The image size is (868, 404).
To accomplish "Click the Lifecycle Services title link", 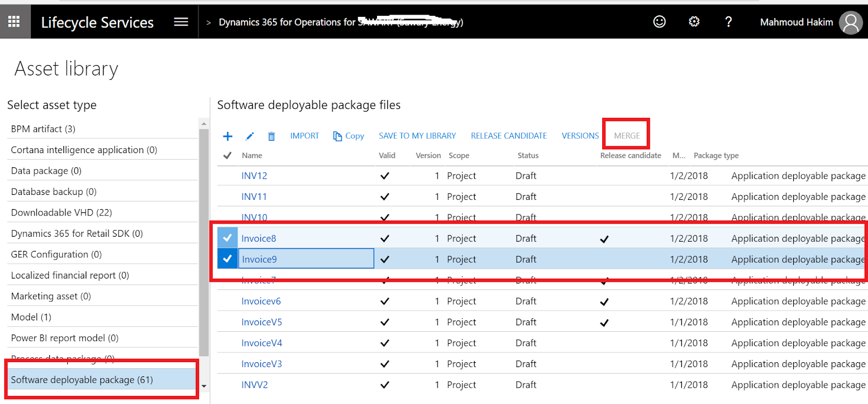I will [x=98, y=22].
